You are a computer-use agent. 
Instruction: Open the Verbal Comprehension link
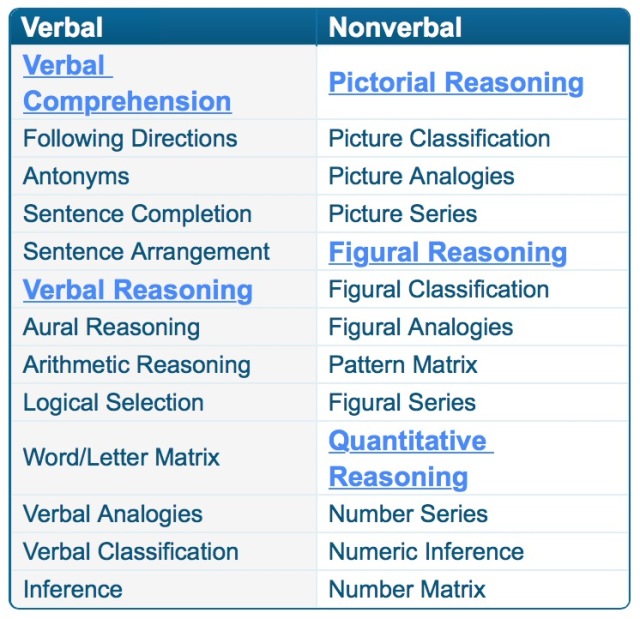point(127,83)
